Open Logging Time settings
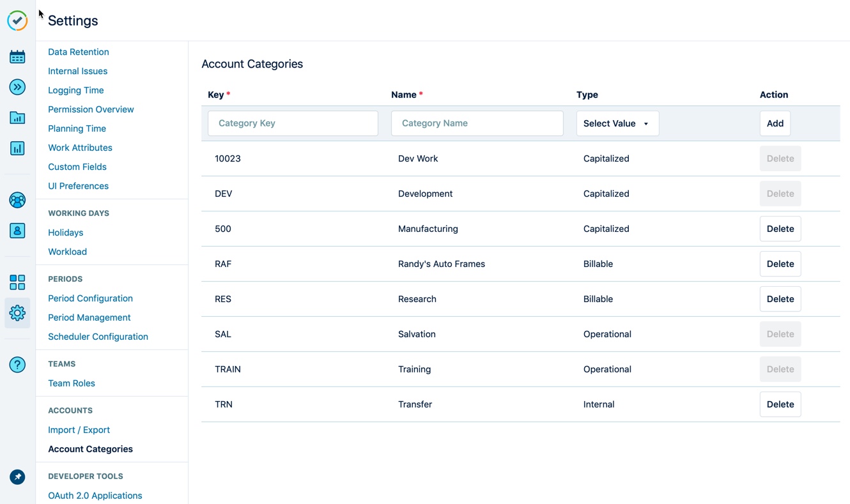The image size is (850, 504). click(76, 90)
